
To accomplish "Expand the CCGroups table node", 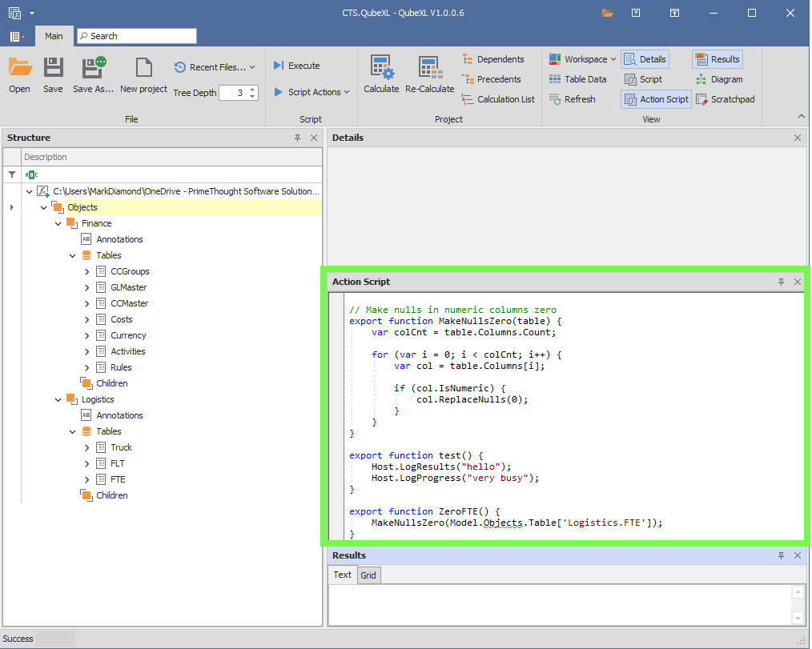I will tap(87, 271).
